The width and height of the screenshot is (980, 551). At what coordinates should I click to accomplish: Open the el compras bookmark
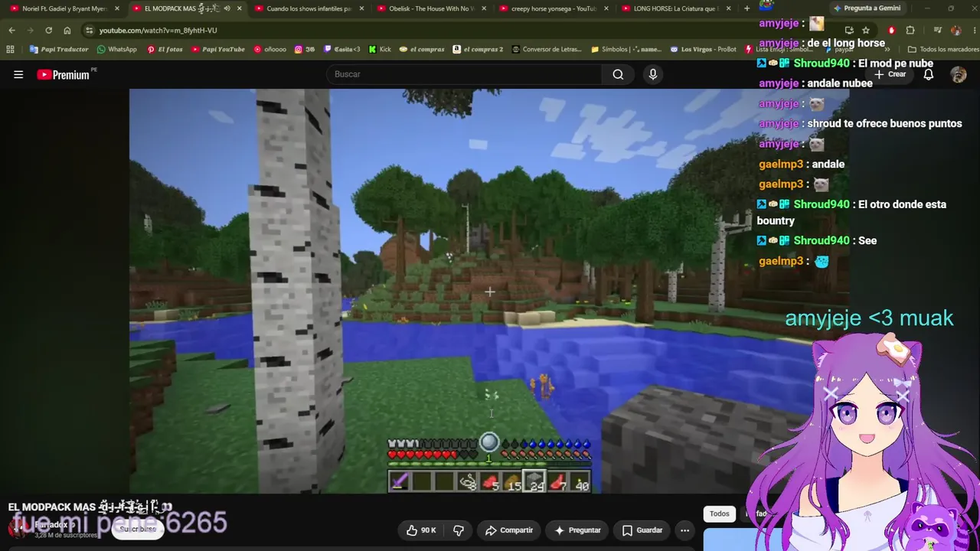pyautogui.click(x=422, y=49)
